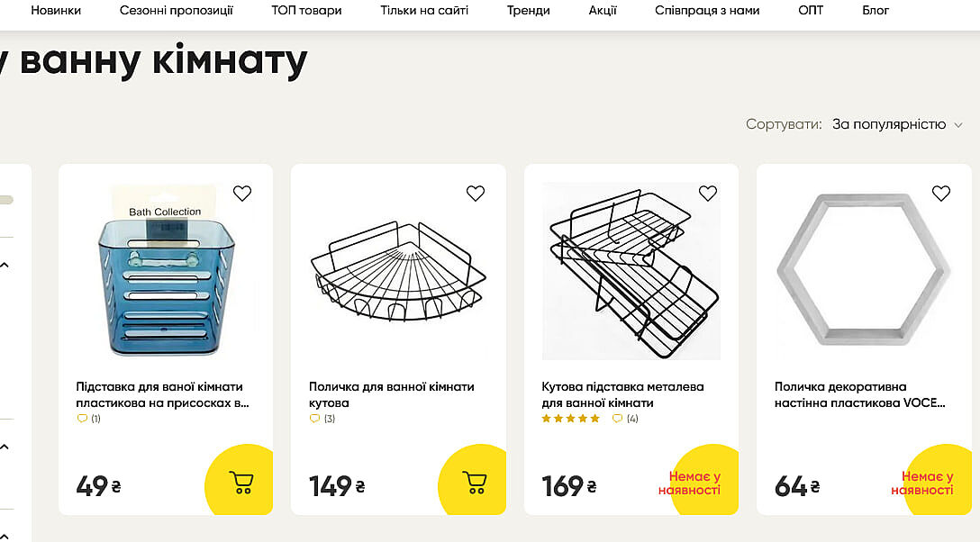Click the five-star rating on metal stand

[x=570, y=419]
